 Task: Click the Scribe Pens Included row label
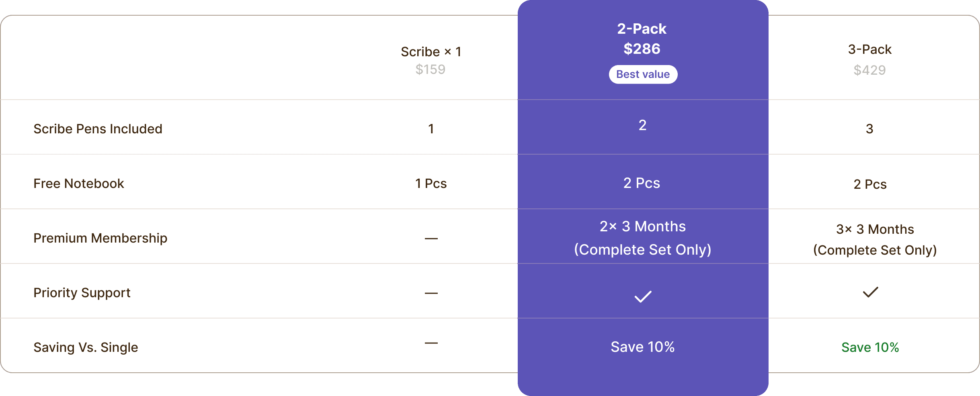(x=98, y=129)
